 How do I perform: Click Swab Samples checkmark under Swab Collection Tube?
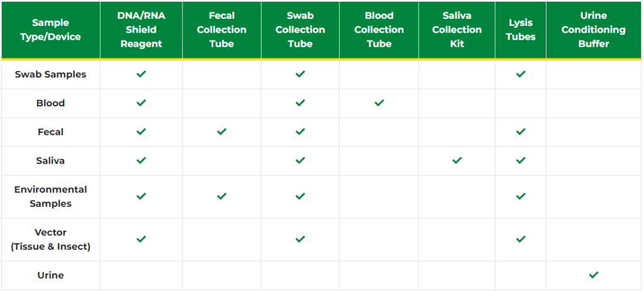click(300, 74)
